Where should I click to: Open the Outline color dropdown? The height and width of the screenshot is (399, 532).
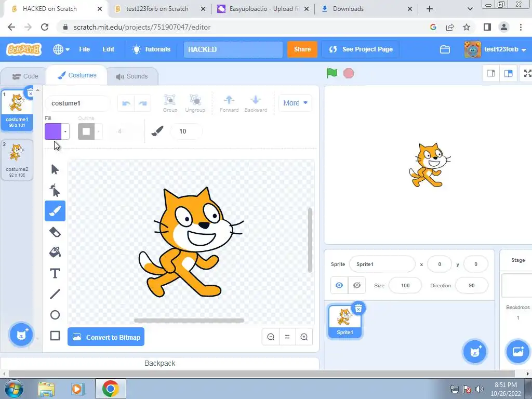(98, 131)
